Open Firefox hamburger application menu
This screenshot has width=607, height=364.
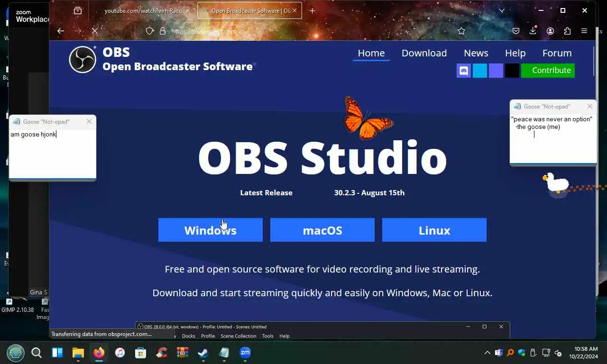pyautogui.click(x=584, y=31)
